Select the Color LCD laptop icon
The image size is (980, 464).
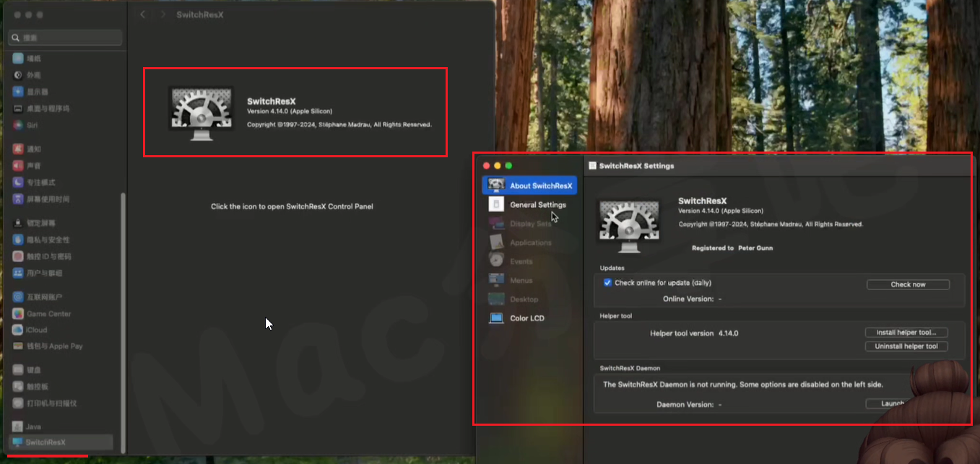(496, 318)
